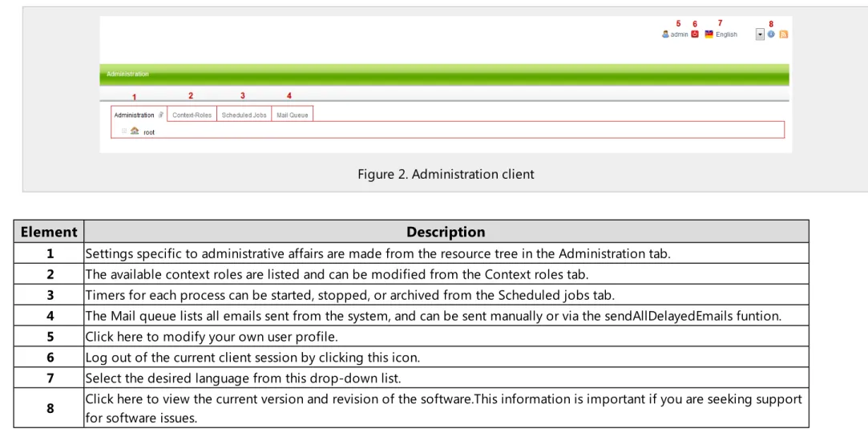Click the user avatar icon beside admin
The width and height of the screenshot is (868, 437).
(665, 34)
